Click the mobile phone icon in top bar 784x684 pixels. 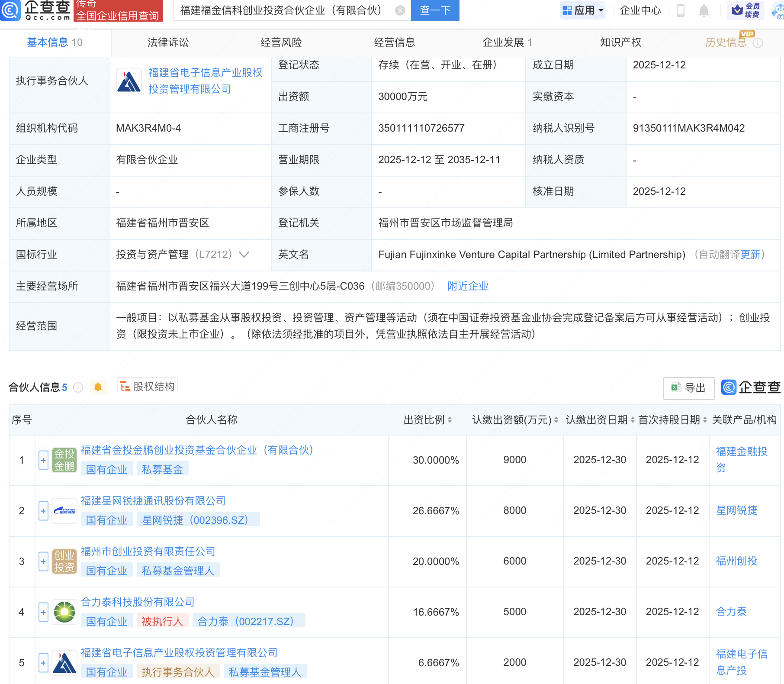tap(680, 10)
